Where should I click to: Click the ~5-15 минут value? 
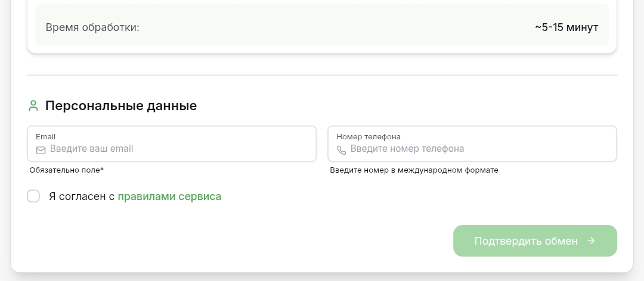pos(566,27)
